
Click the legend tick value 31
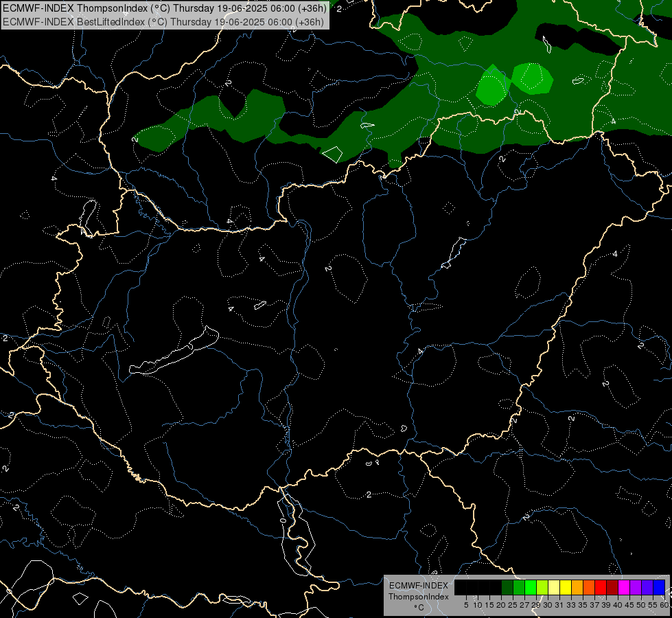559,605
